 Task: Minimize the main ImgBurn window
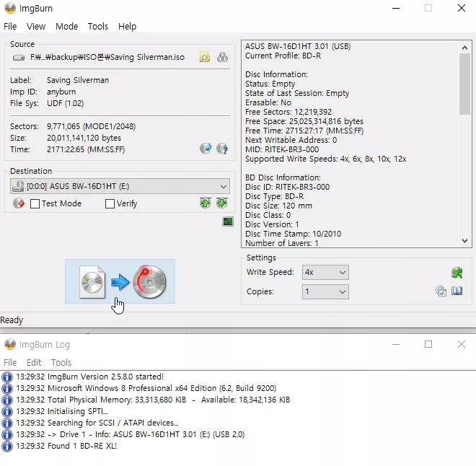click(396, 8)
